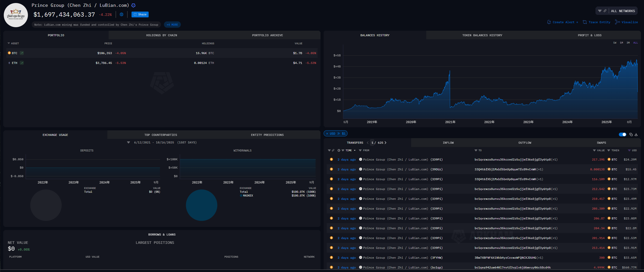
Task: Open the ETH price chart icon
Action: (22, 63)
